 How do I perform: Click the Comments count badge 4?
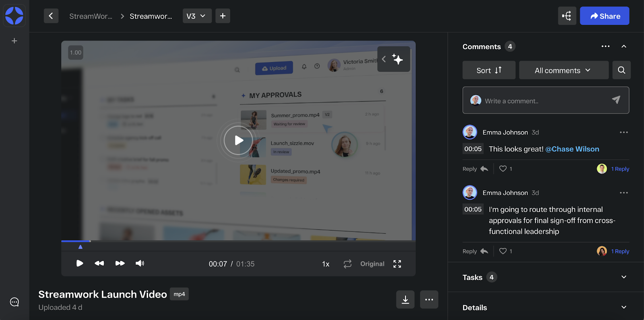(x=510, y=46)
